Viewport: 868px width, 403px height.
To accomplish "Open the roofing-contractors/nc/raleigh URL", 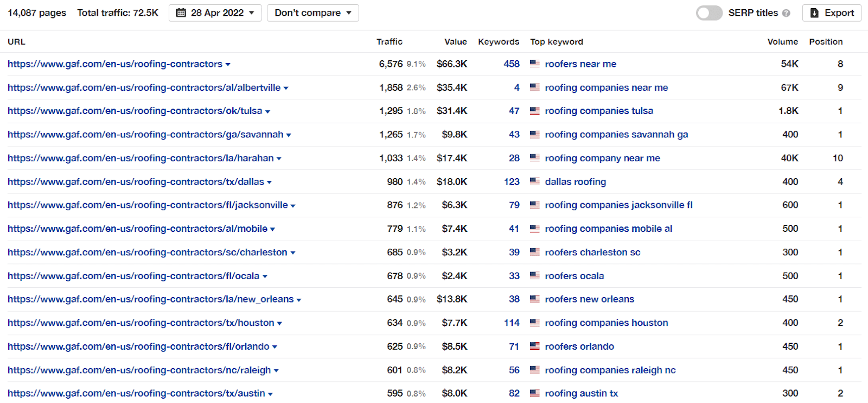I will point(139,370).
